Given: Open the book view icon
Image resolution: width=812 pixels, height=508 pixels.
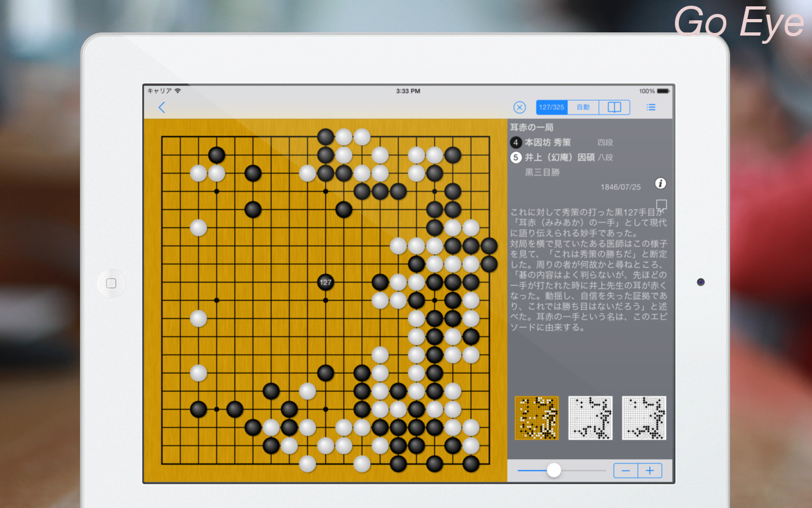Looking at the screenshot, I should point(614,107).
